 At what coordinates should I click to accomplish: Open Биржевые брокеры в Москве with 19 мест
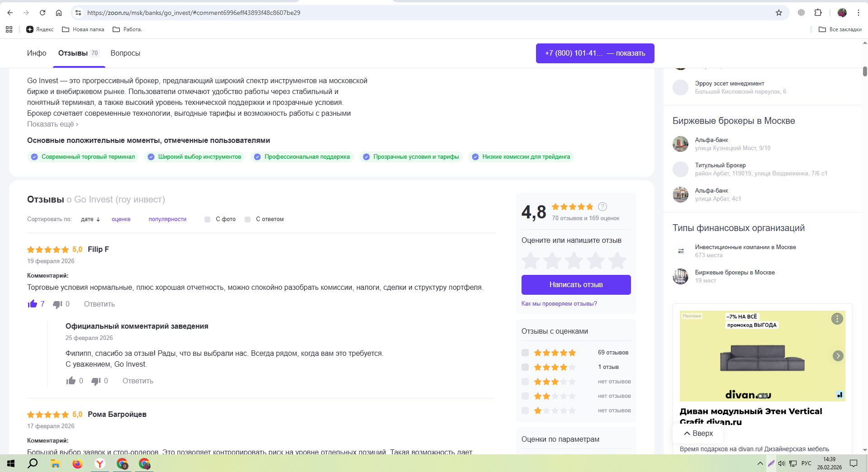[735, 273]
